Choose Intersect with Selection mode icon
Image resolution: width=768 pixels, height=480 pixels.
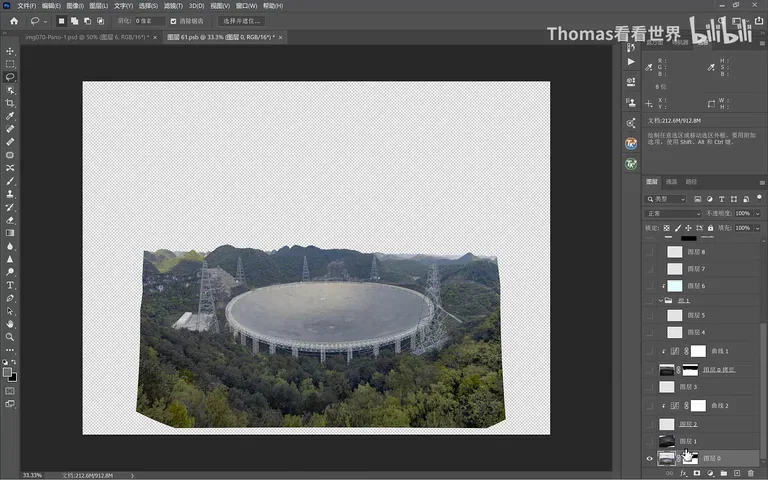click(100, 21)
